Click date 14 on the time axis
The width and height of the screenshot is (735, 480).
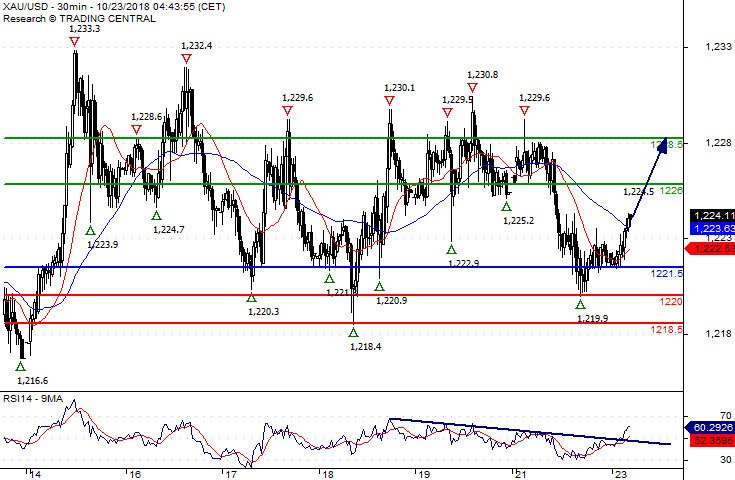click(x=35, y=474)
